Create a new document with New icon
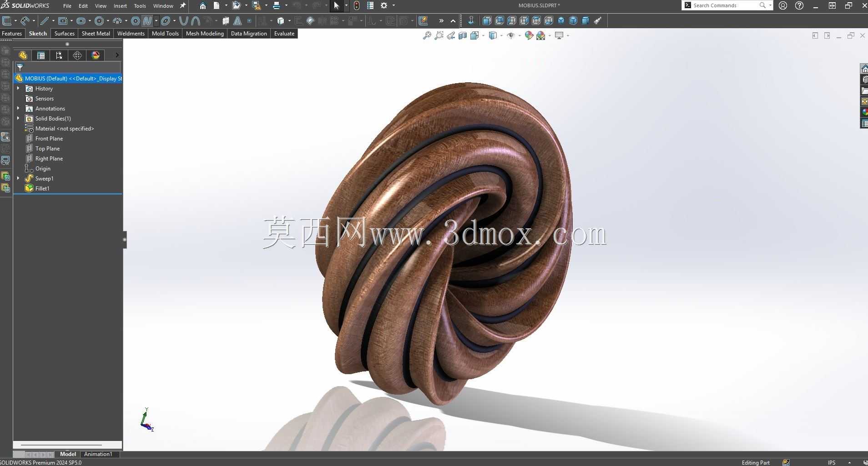This screenshot has height=466, width=868. [x=217, y=5]
